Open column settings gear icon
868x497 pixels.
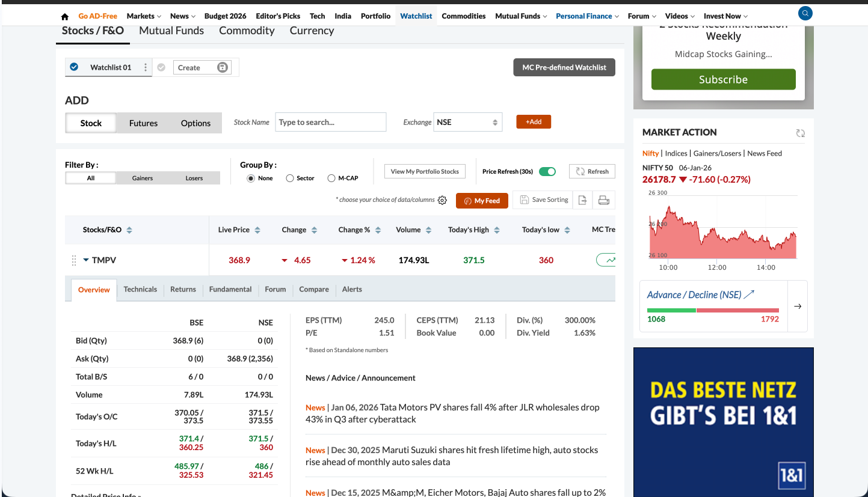[x=442, y=200]
